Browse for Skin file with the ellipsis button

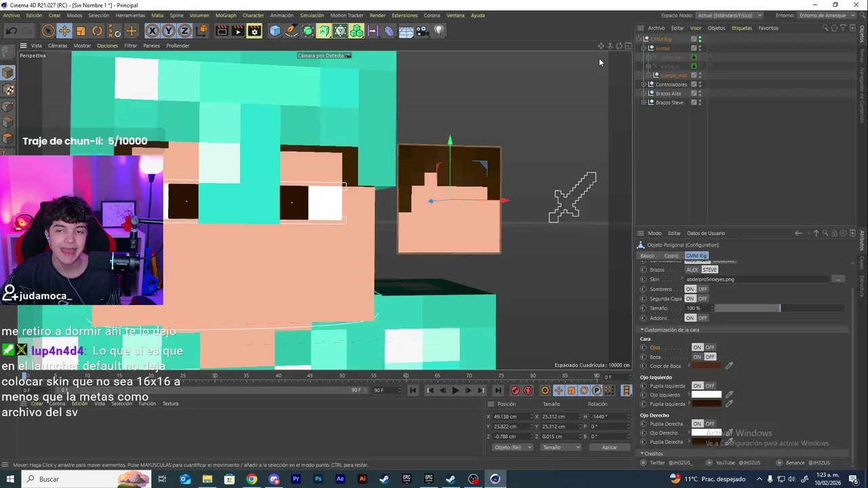click(839, 279)
